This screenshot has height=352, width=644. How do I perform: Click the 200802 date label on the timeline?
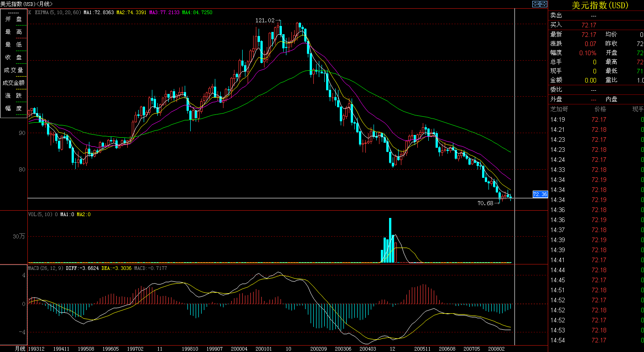pos(495,349)
